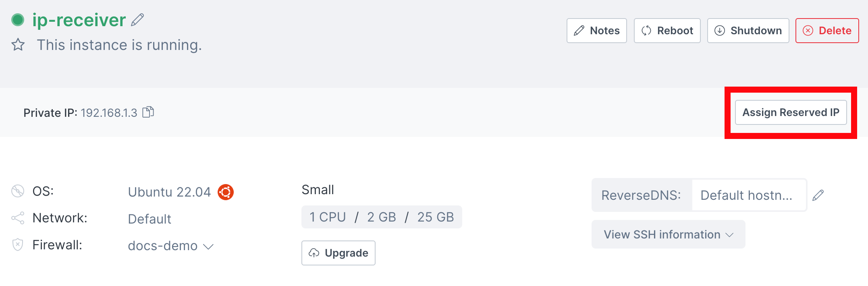Expand View SSH information

pos(668,234)
